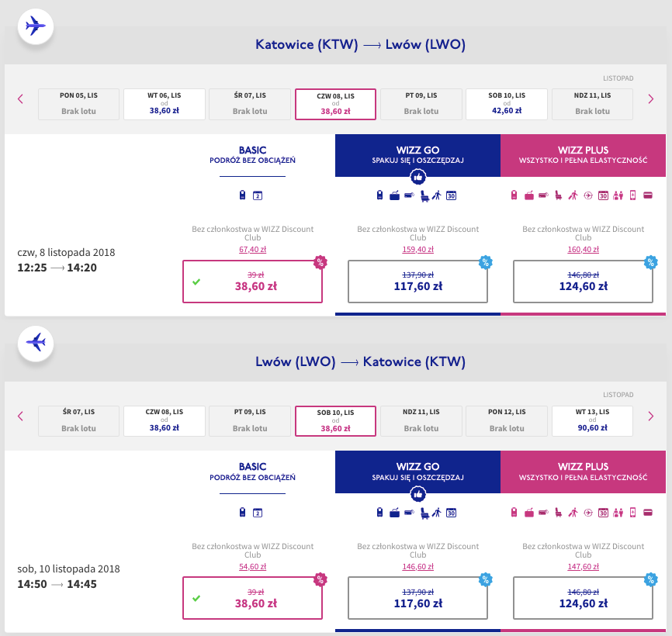Click the seat icon in outbound WIZZ GO

pyautogui.click(x=424, y=195)
